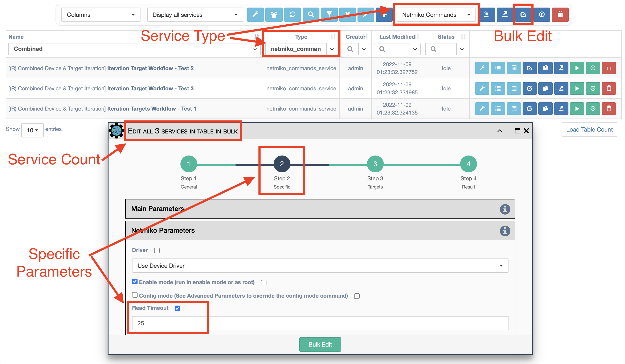The image size is (625, 364).
Task: Click the red bulk delete toolbar icon
Action: tap(560, 15)
